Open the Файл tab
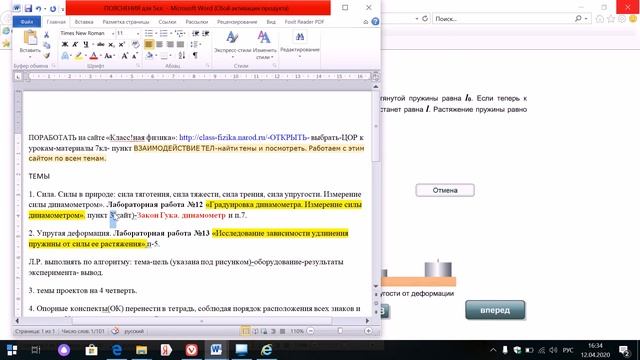Viewport: 640px width, 360px height. point(27,22)
